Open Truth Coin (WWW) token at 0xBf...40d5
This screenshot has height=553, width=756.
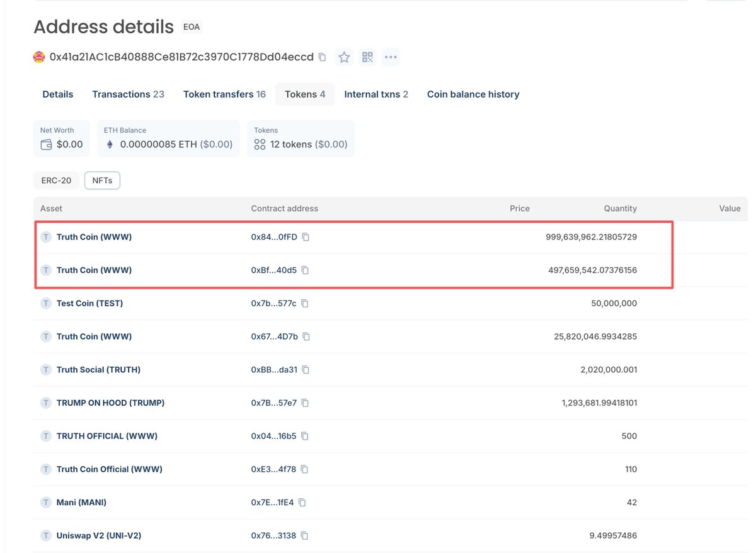point(94,270)
